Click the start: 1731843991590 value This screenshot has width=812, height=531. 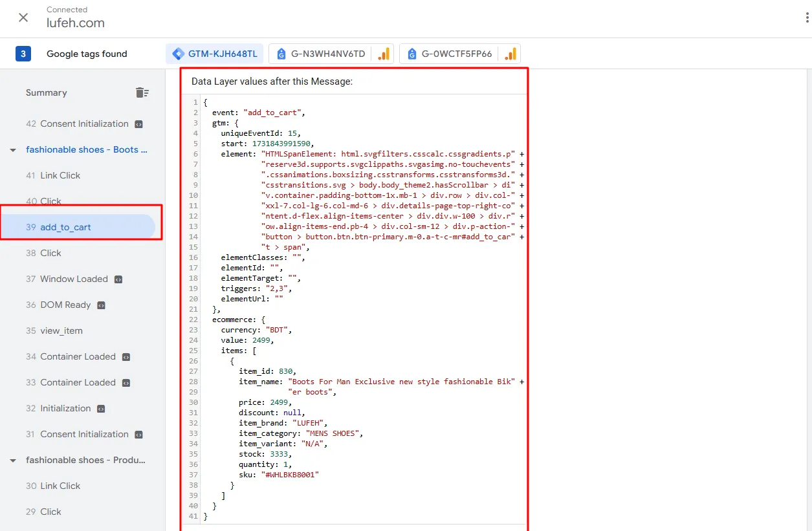pos(281,144)
